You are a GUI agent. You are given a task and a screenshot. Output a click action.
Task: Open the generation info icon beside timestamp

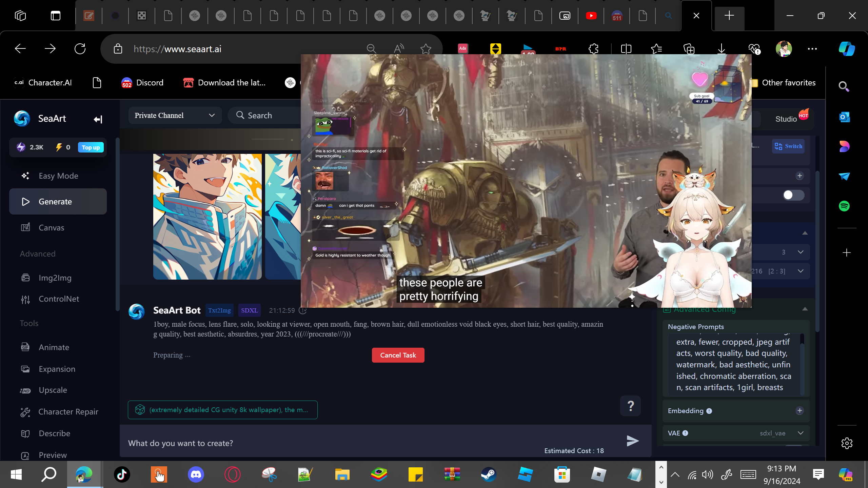(x=302, y=310)
